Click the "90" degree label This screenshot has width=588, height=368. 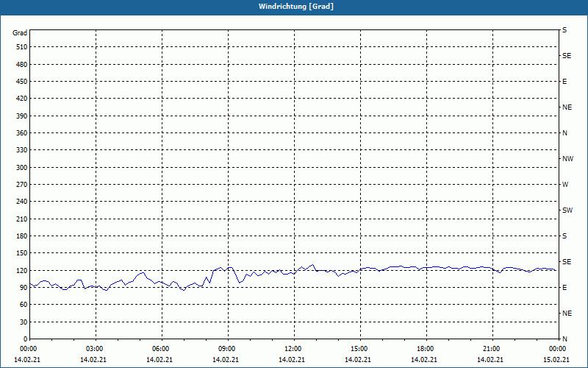pos(24,288)
